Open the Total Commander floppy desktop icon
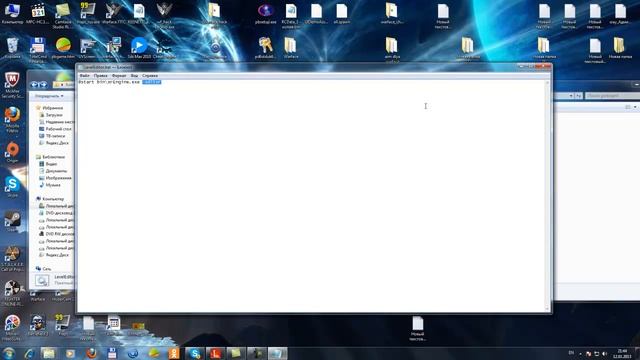 [x=38, y=50]
